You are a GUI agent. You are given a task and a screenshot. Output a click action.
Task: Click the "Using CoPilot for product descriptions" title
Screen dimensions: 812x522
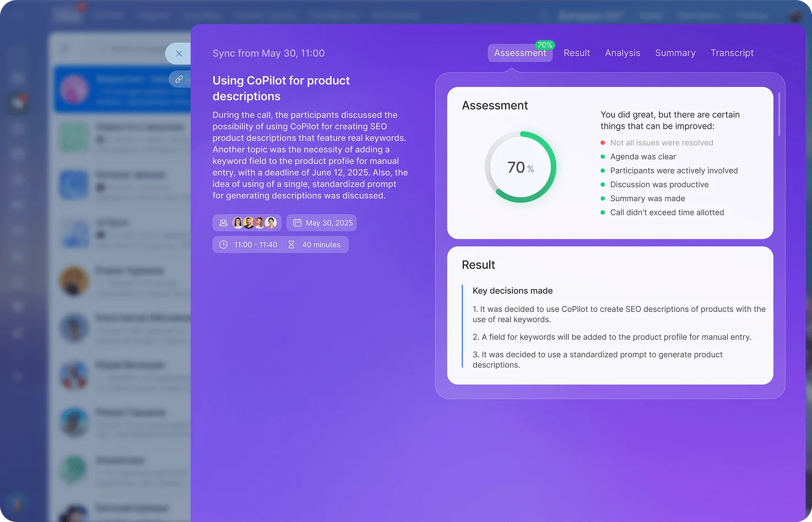pyautogui.click(x=281, y=88)
